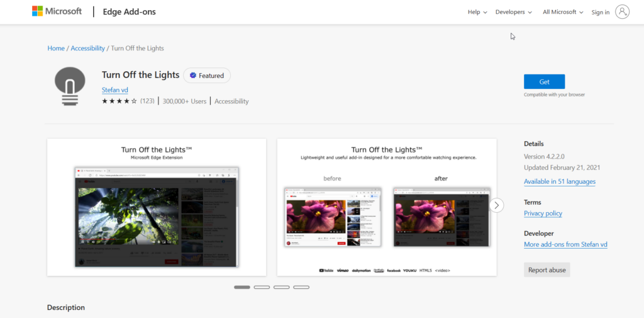
Task: Open the Accessibility breadcrumb link
Action: [x=88, y=48]
